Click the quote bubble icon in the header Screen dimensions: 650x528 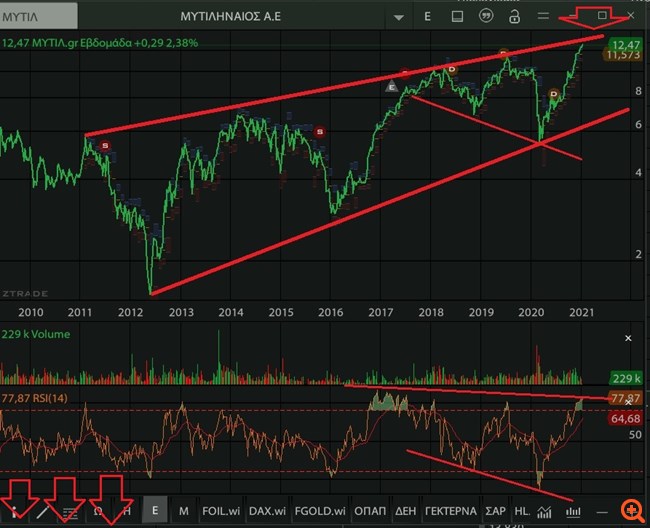click(486, 17)
